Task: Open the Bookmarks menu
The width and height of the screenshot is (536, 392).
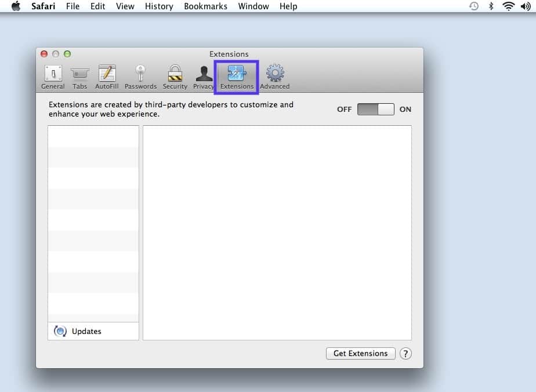Action: tap(205, 6)
